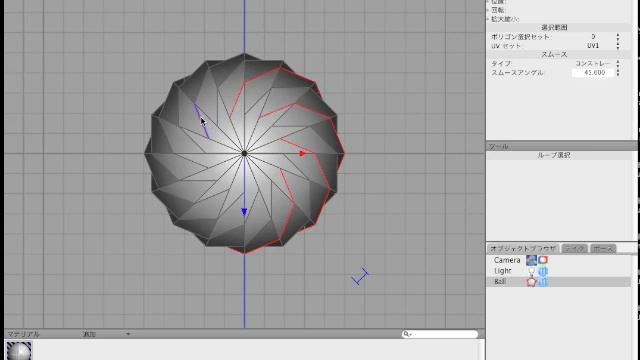Screen dimensions: 640x360
Task: Click the material search field
Action: pyautogui.click(x=440, y=334)
